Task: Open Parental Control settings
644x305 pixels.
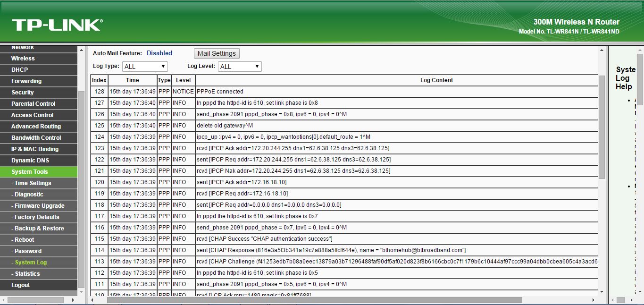Action: point(33,103)
